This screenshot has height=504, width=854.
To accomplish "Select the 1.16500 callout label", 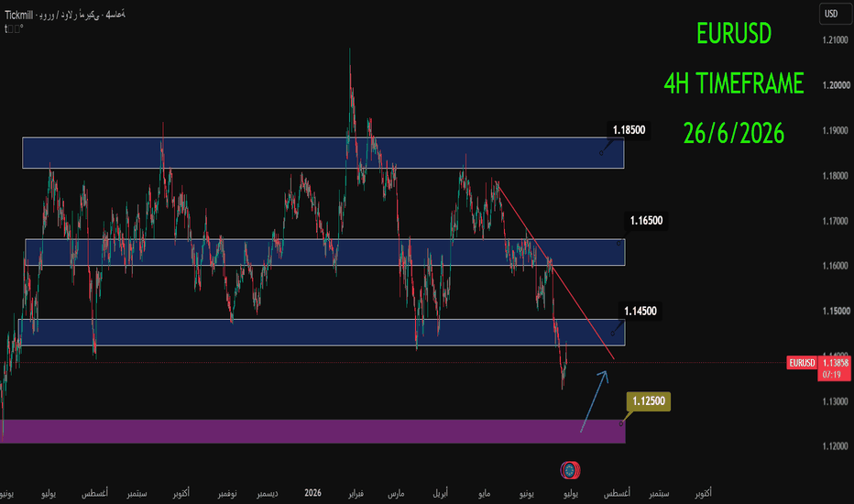I will coord(646,221).
